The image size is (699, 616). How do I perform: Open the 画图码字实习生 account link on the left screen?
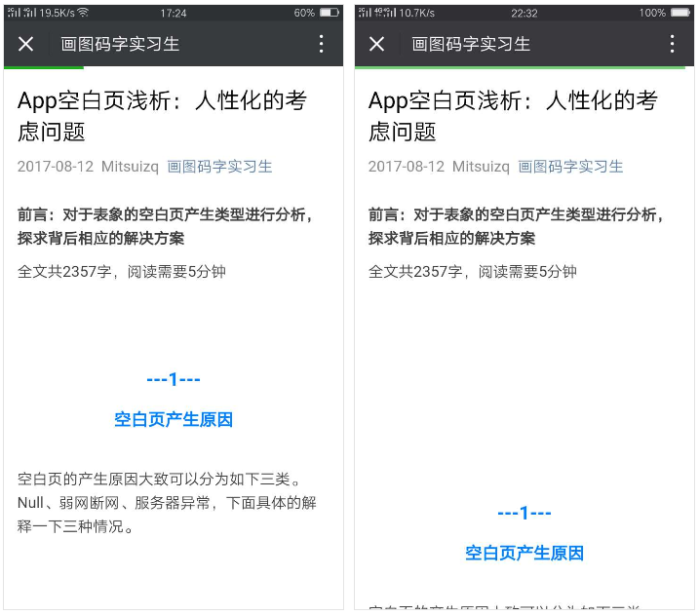219,167
